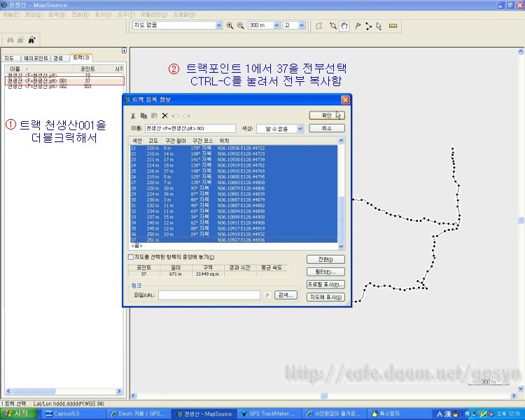Select the route creation tool

click(368, 26)
